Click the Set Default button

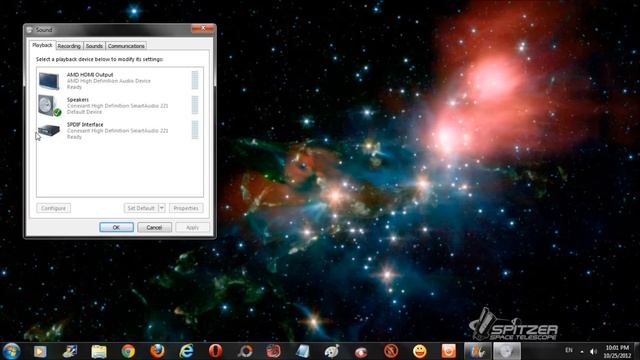click(141, 208)
